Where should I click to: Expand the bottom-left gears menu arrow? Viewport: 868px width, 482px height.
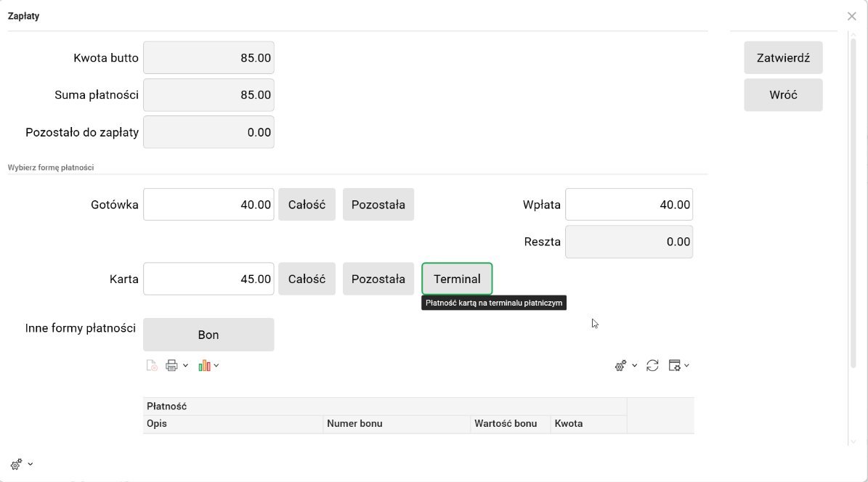[x=31, y=464]
